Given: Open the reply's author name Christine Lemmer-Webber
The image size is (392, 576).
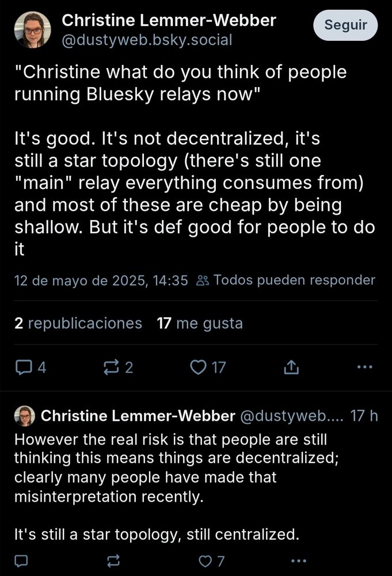Looking at the screenshot, I should (138, 416).
